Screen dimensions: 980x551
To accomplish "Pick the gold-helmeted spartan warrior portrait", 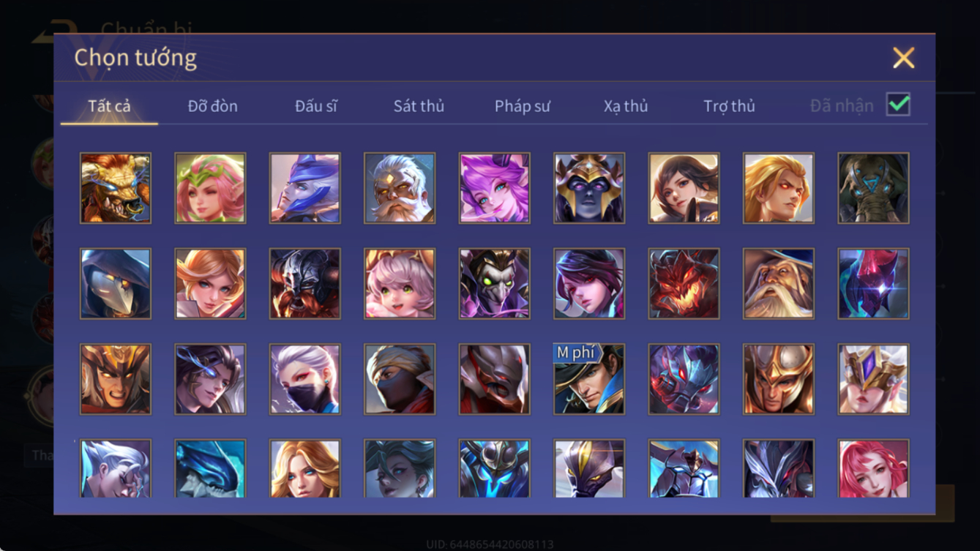I will (778, 379).
